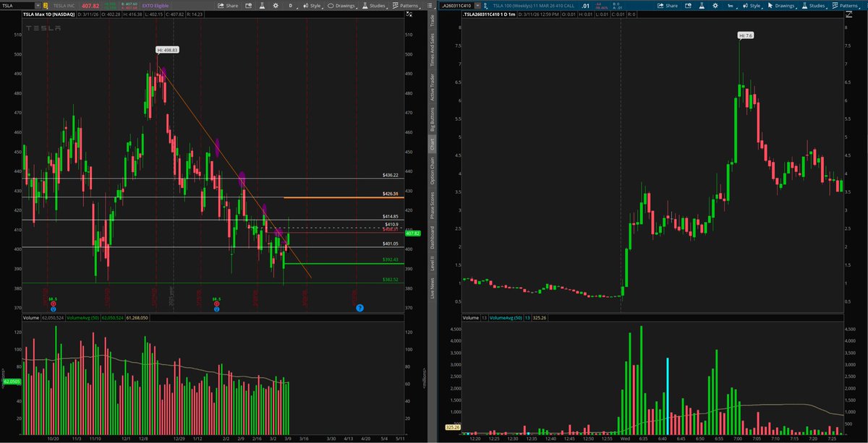Viewport: 868px width, 443px height.
Task: Open chart settings gear on TSLA chart
Action: click(276, 6)
